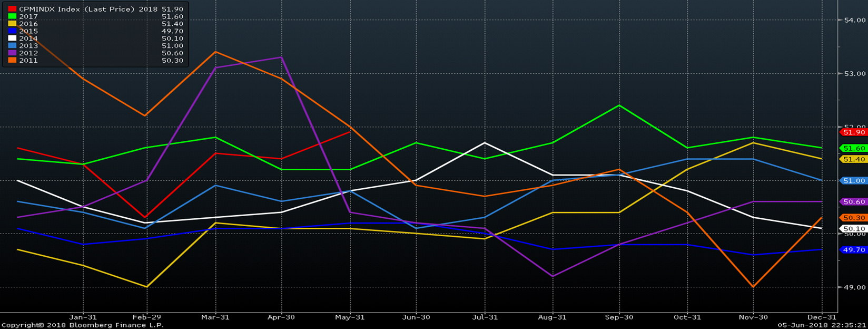The width and height of the screenshot is (868, 329).
Task: Click the red 2018 legend color swatch
Action: [12, 9]
